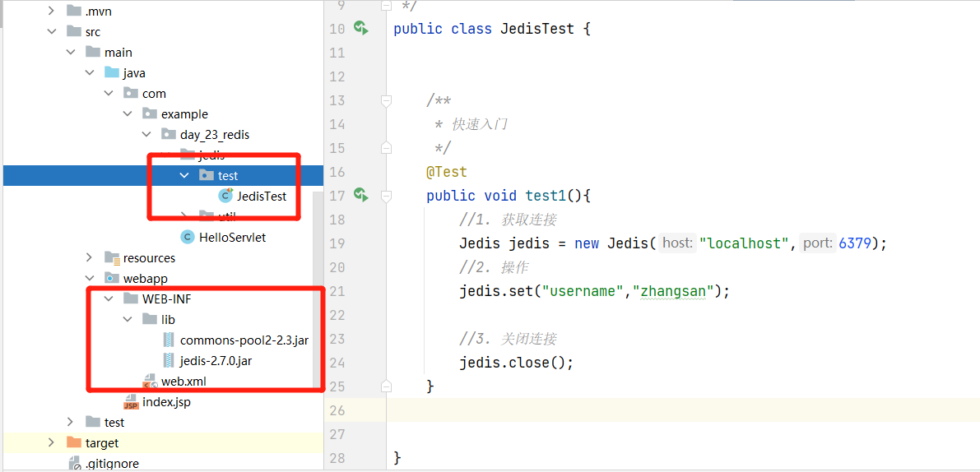Collapse the lib folder
Viewport: 980px width, 472px height.
128,319
